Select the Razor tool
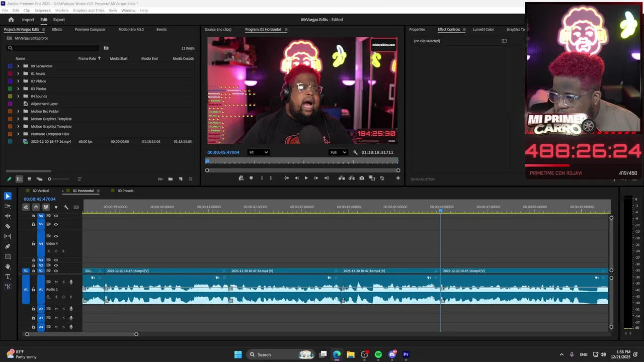Image resolution: width=644 pixels, height=362 pixels. tap(8, 226)
